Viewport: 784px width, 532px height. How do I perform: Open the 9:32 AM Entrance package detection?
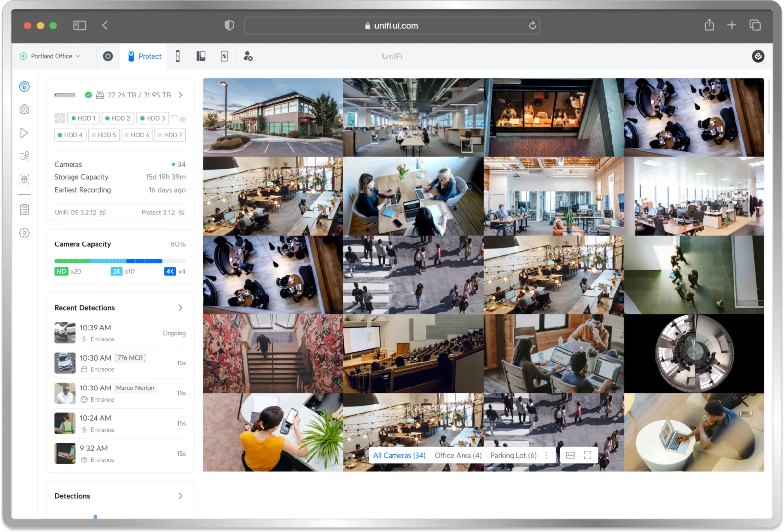(120, 454)
